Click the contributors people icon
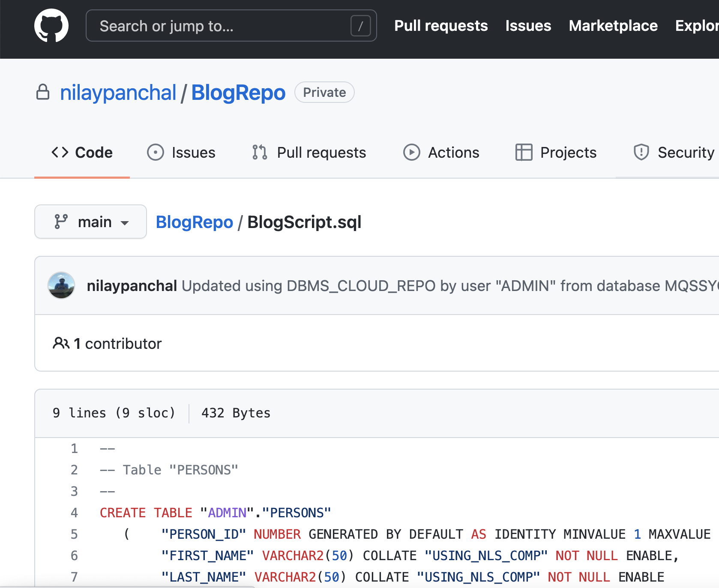Image resolution: width=719 pixels, height=588 pixels. 61,343
